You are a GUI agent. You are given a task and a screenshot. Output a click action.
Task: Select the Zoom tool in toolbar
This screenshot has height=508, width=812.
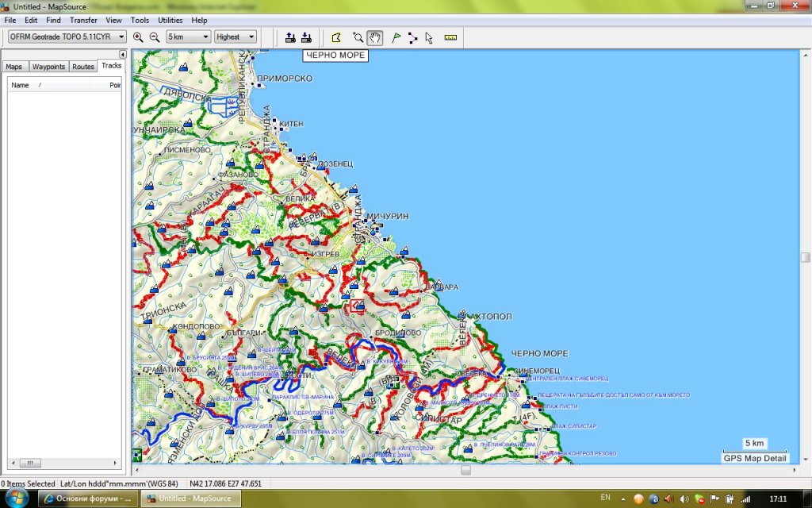point(358,37)
